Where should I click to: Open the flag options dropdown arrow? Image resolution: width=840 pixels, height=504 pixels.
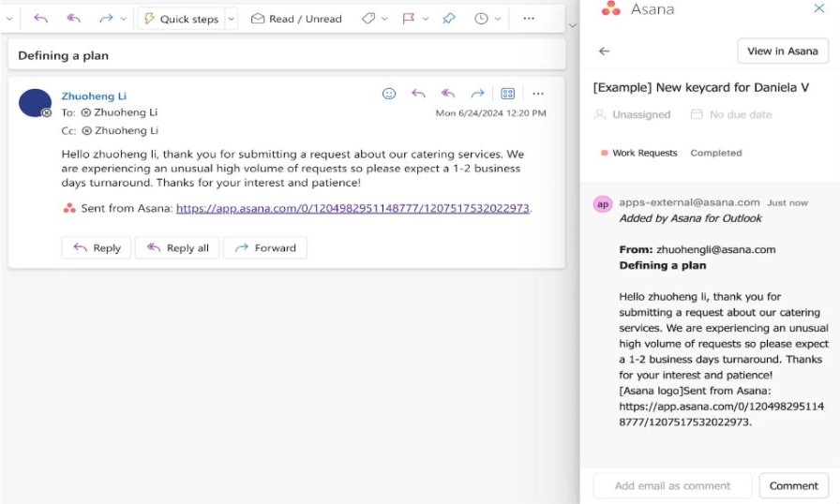(x=426, y=19)
